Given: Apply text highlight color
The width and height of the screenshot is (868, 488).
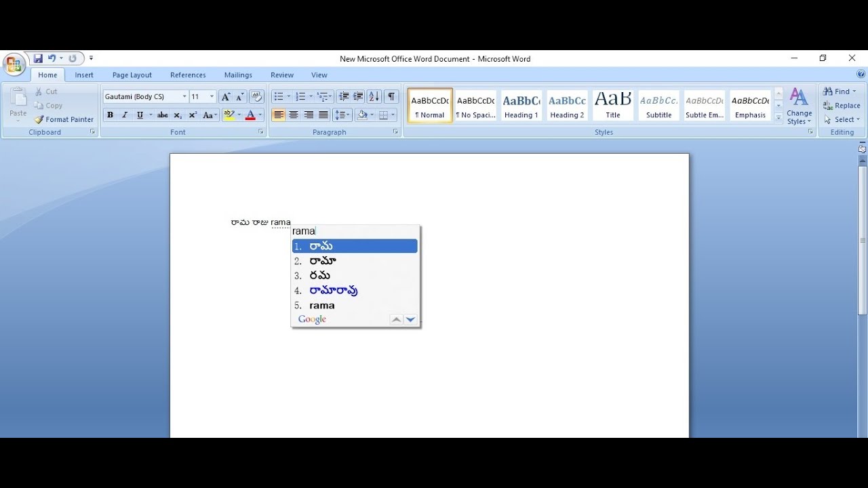Looking at the screenshot, I should tap(229, 115).
